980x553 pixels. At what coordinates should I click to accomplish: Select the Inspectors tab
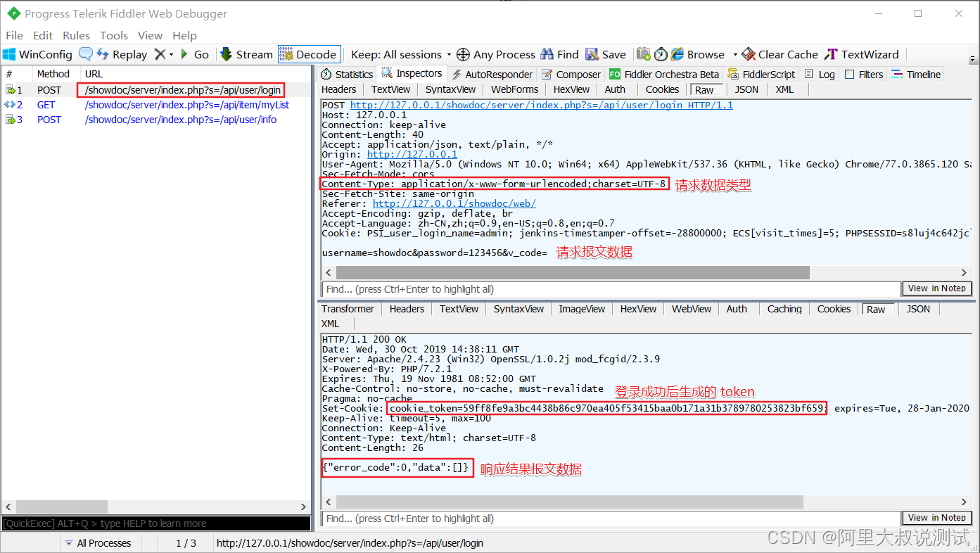click(412, 73)
